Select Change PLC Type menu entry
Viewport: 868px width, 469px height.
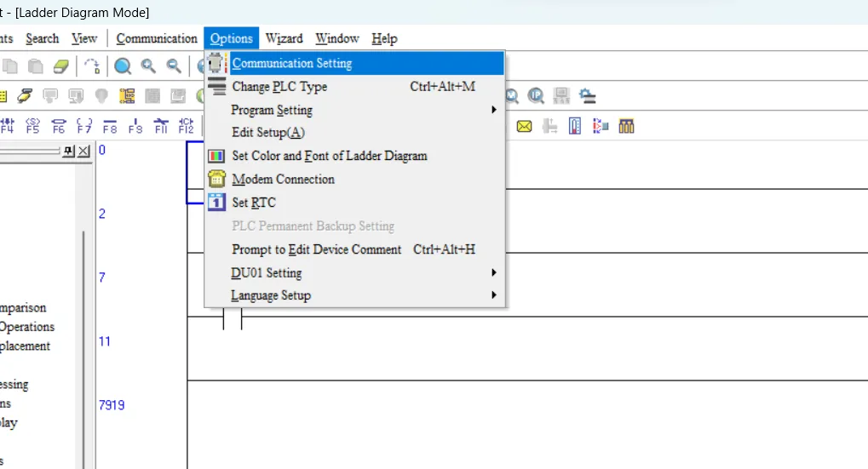354,86
